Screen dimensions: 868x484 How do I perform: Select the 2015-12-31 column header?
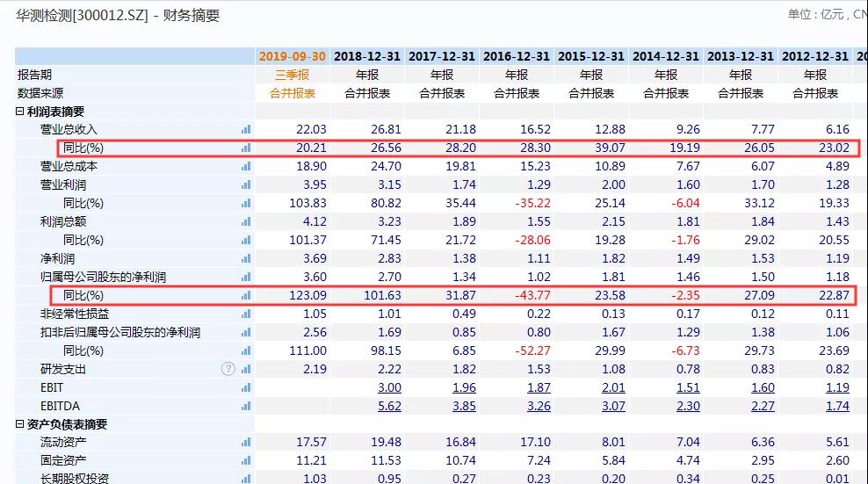point(591,56)
